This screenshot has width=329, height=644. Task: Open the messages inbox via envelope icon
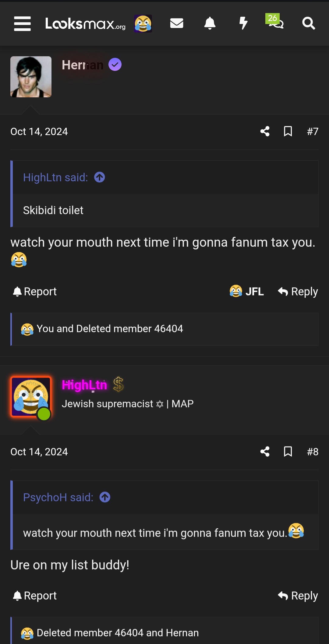(x=177, y=23)
